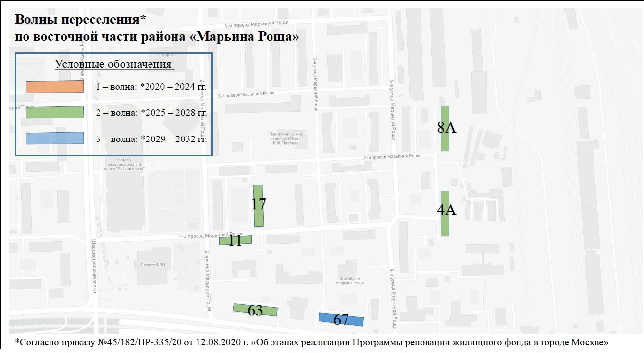Click the text '2 – волна: *2025 – 2028 гг.'

pyautogui.click(x=151, y=113)
